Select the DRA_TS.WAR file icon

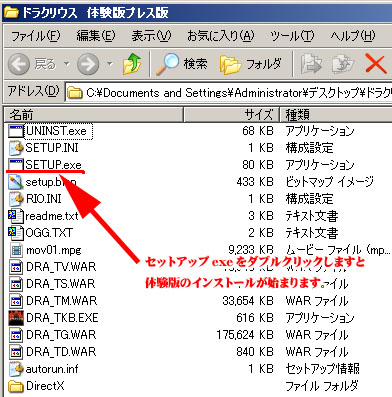tap(16, 284)
